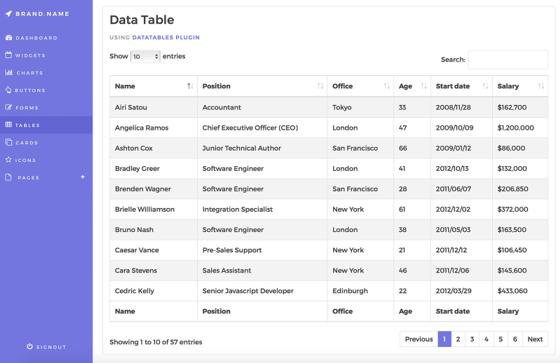
Task: Click Junior Technical Author cell
Action: pos(262,148)
